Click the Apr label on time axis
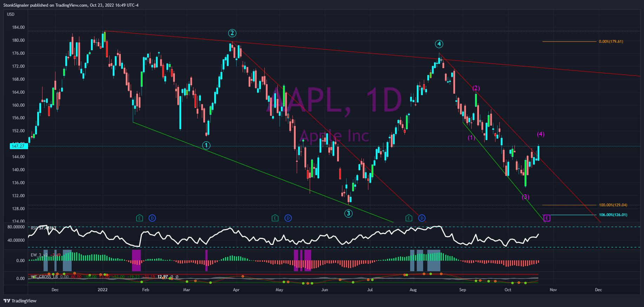Screen dimensions: 644x307 pyautogui.click(x=236, y=290)
